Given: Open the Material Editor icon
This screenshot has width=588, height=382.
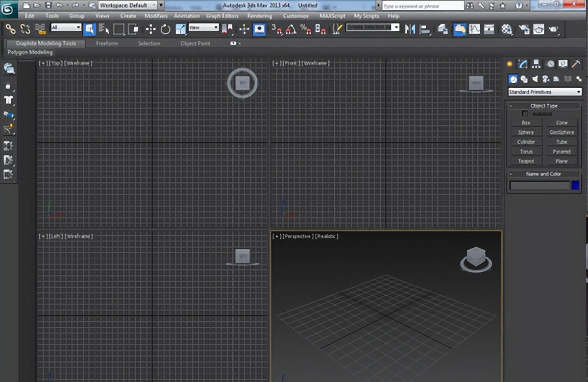Looking at the screenshot, I should click(x=507, y=29).
